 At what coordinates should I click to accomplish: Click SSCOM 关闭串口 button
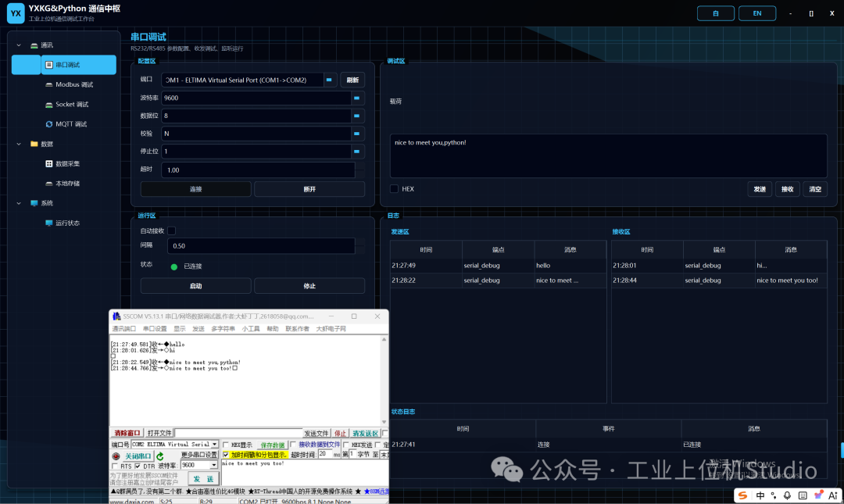tap(138, 456)
